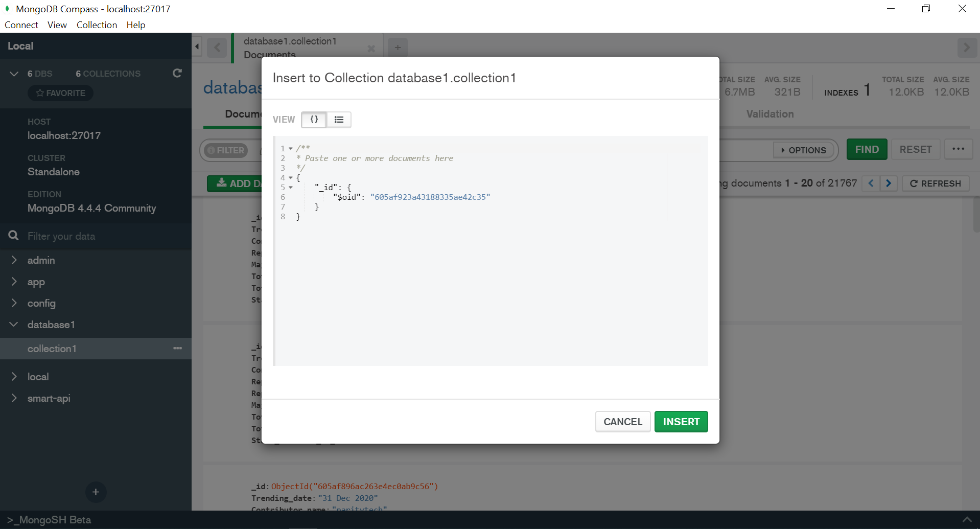The width and height of the screenshot is (980, 529).
Task: Open the Help menu
Action: (136, 25)
